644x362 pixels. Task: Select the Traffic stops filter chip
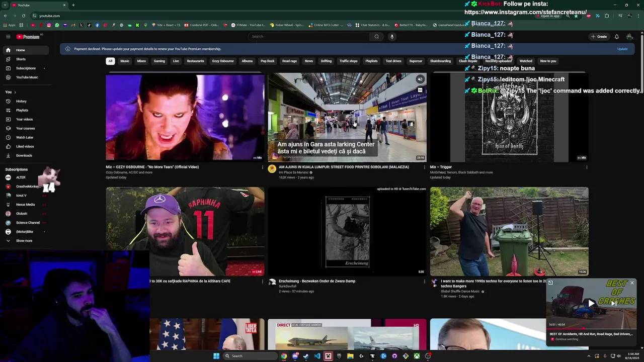tap(348, 61)
